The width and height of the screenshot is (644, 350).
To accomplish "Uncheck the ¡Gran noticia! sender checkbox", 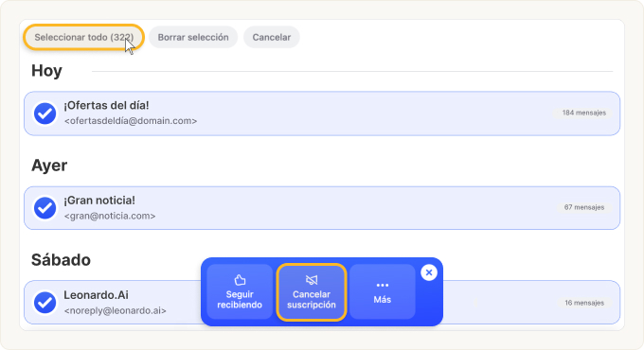I will [45, 208].
